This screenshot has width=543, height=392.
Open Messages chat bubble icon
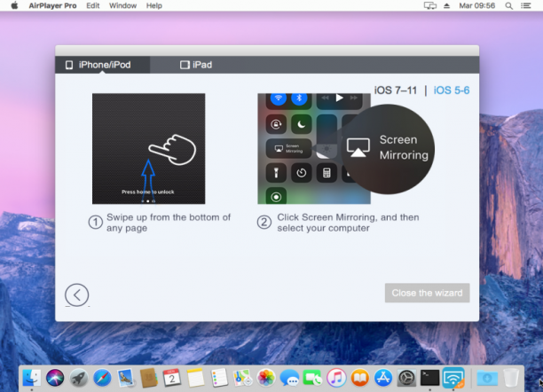coord(289,378)
